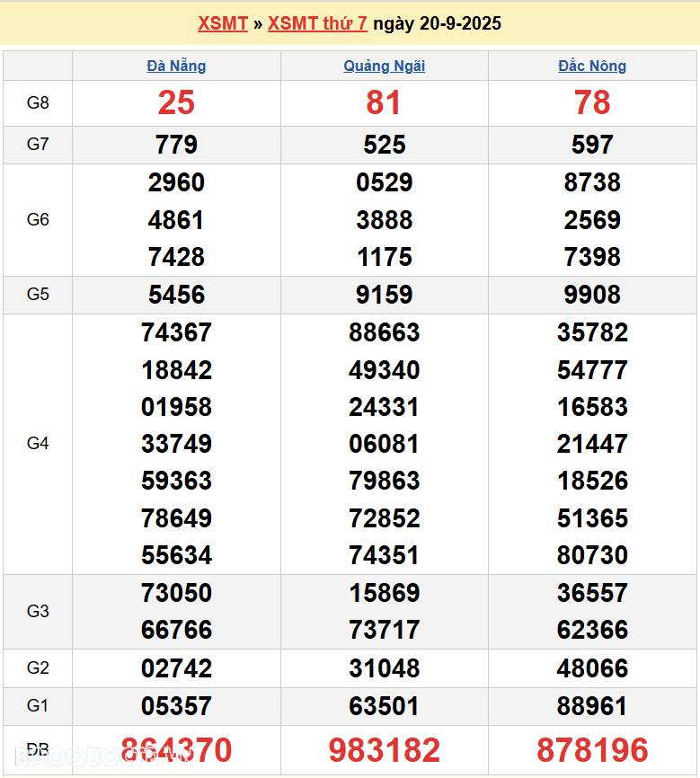Open the XSMT thứ 7 link
This screenshot has height=778, width=700.
[317, 23]
